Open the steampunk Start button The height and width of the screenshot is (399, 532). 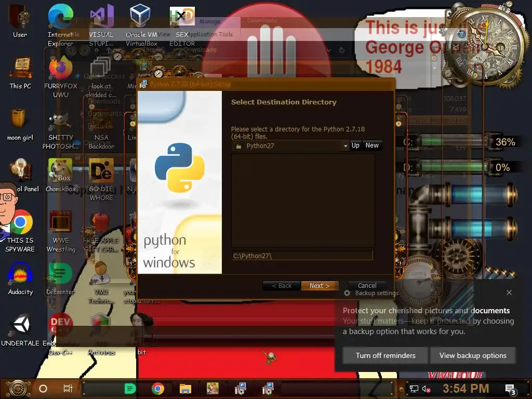[x=18, y=389]
